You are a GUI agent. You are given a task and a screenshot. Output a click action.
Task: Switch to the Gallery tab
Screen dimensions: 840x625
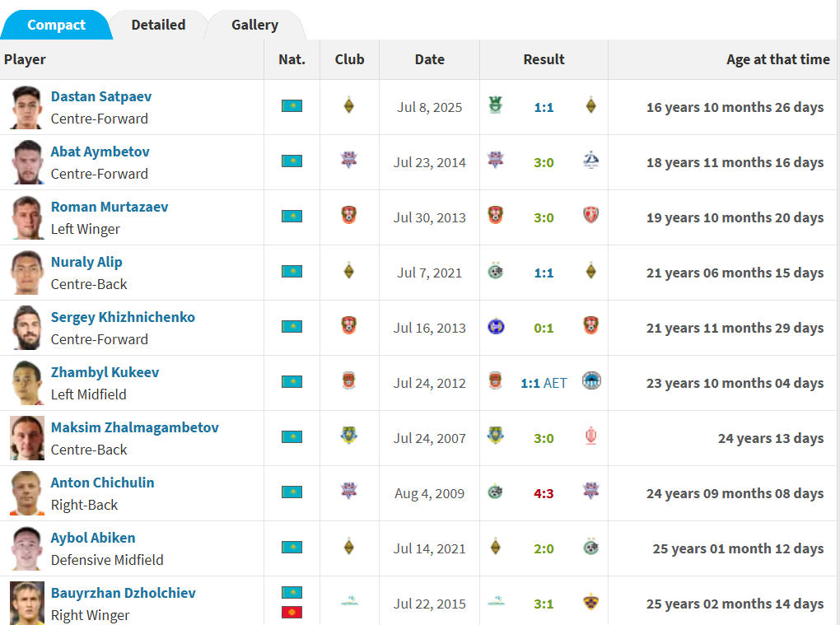(x=254, y=25)
